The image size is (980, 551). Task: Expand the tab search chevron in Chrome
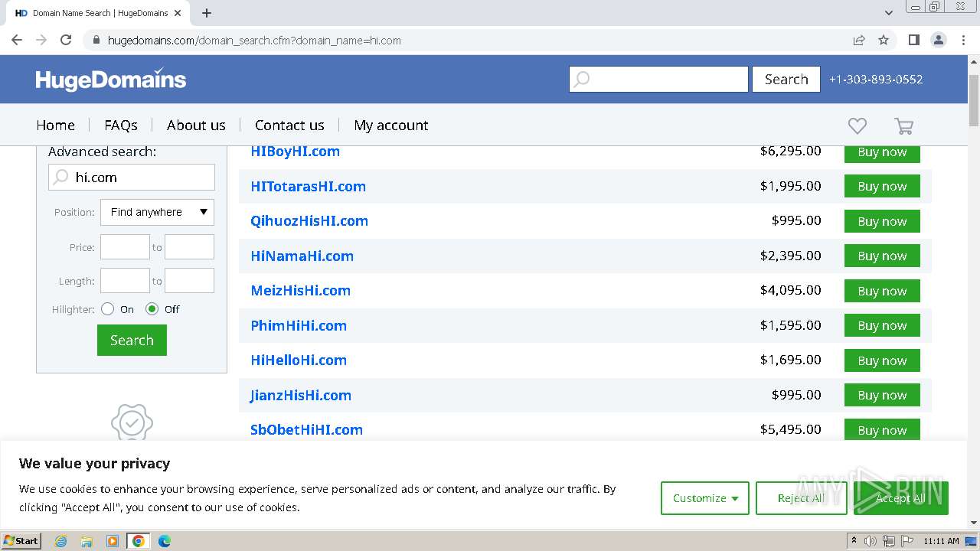888,13
